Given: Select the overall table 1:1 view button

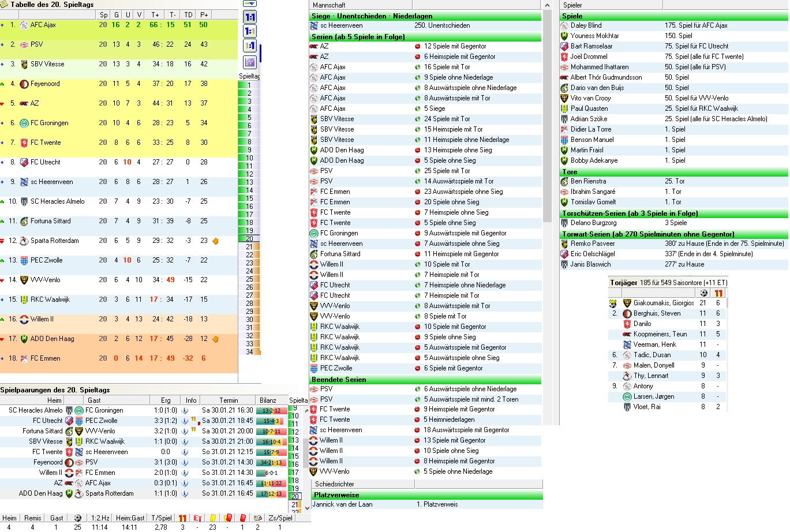Looking at the screenshot, I should click(x=250, y=17).
